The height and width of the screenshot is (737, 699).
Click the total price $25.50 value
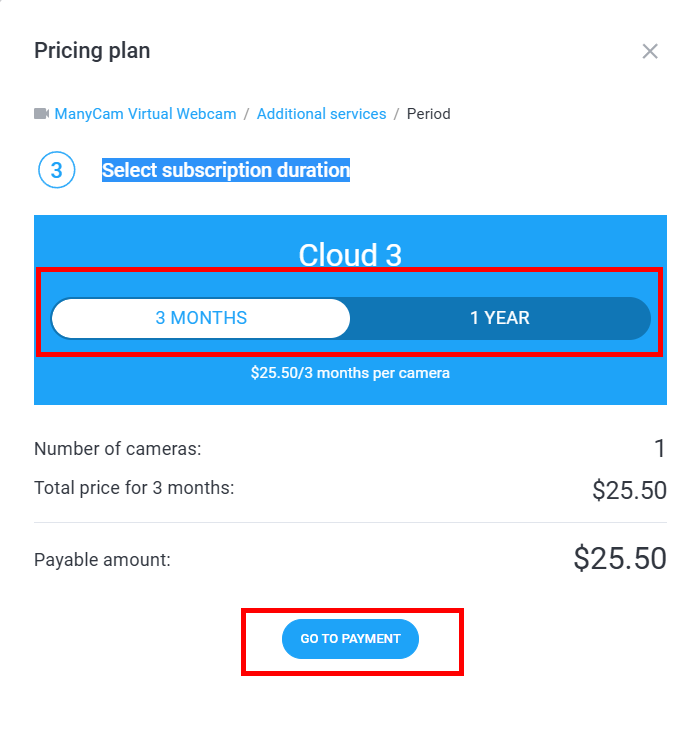629,490
